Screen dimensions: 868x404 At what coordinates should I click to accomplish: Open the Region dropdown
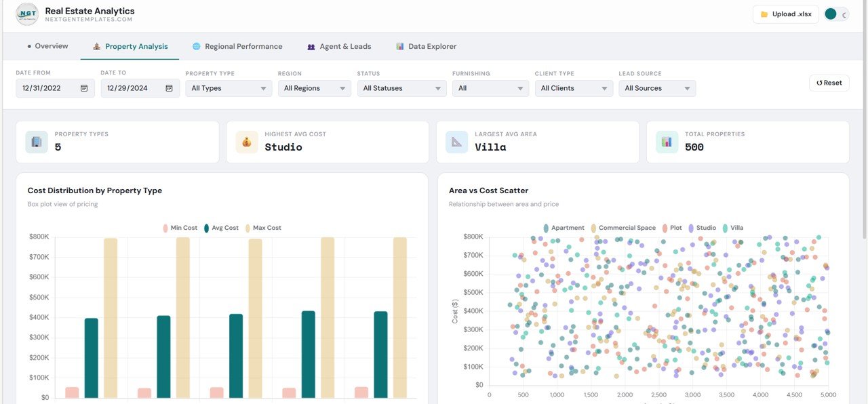coord(314,87)
